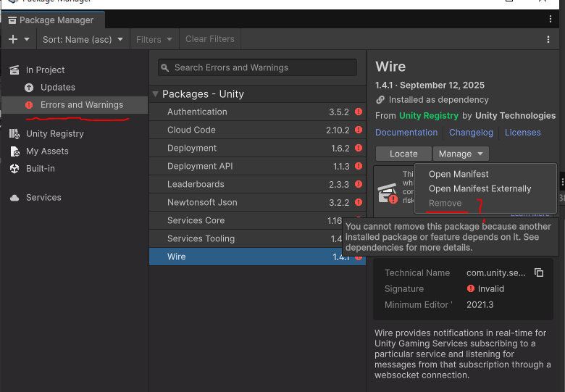Choose Open Manifest Externally menu item

pyautogui.click(x=480, y=188)
